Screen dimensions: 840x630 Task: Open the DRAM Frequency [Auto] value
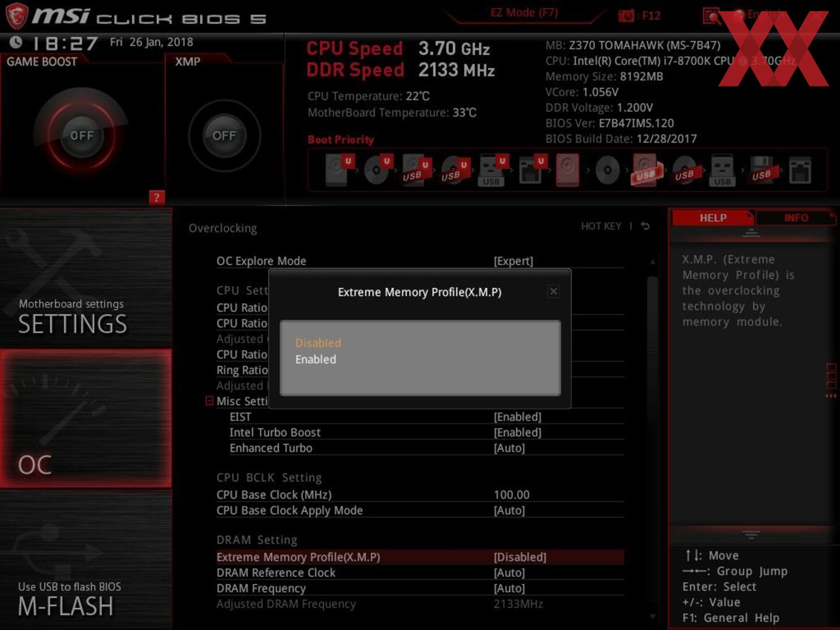(510, 588)
